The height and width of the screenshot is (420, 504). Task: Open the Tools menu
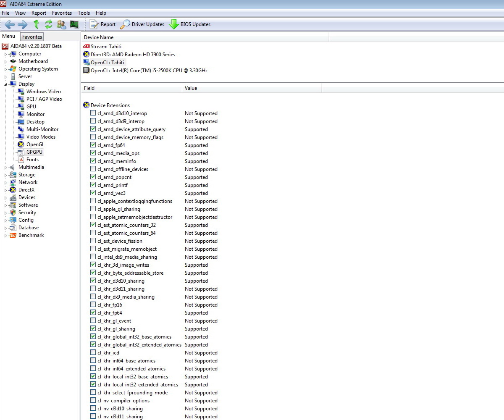pyautogui.click(x=84, y=13)
